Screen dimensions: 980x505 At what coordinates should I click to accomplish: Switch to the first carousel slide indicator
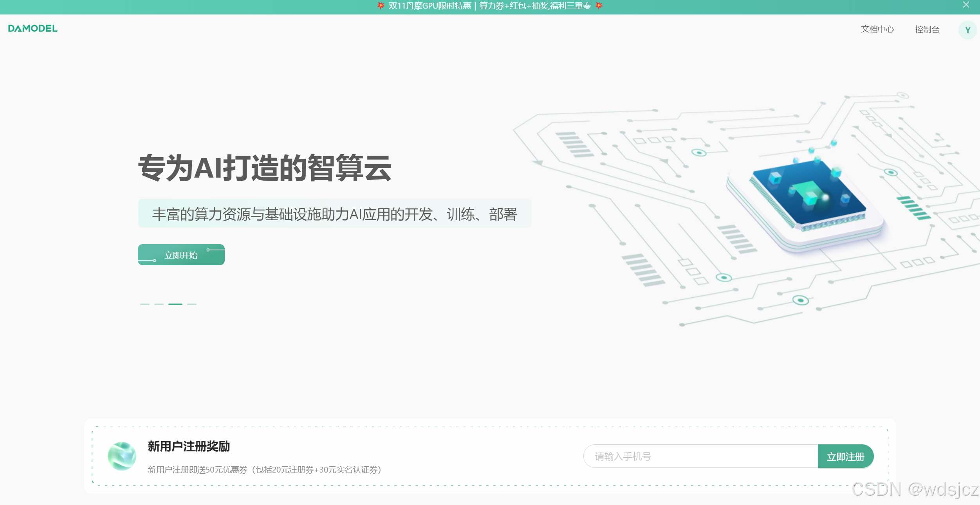tap(145, 304)
